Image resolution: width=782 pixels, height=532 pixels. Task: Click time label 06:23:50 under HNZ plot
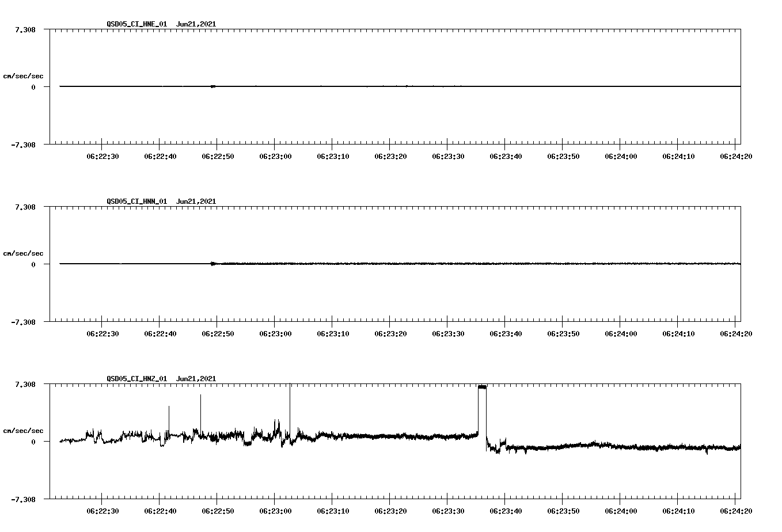(x=563, y=511)
